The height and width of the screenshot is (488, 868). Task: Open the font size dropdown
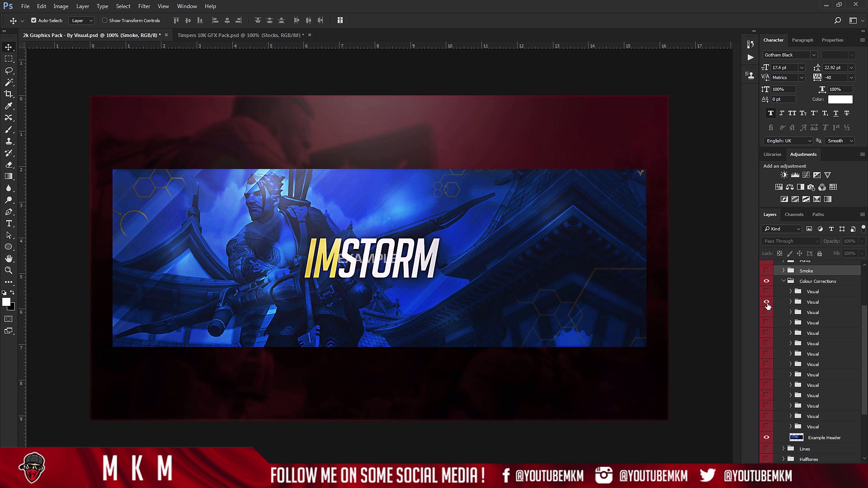(801, 68)
